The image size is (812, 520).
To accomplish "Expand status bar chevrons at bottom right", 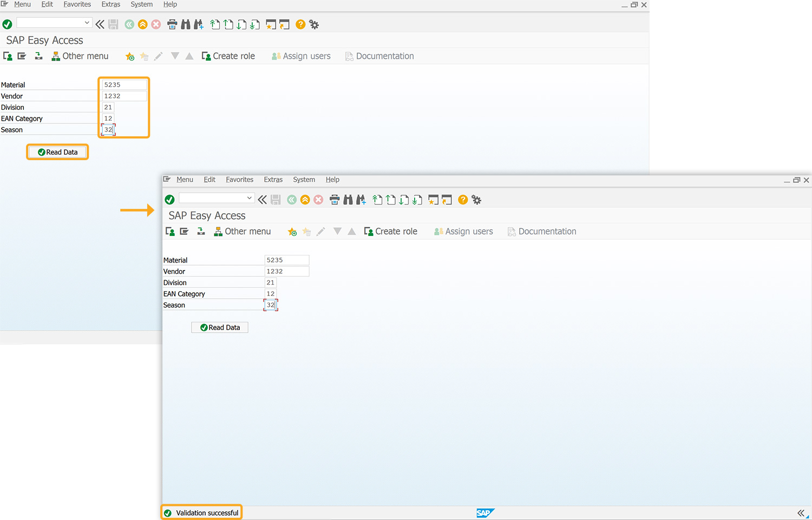I will click(x=801, y=513).
